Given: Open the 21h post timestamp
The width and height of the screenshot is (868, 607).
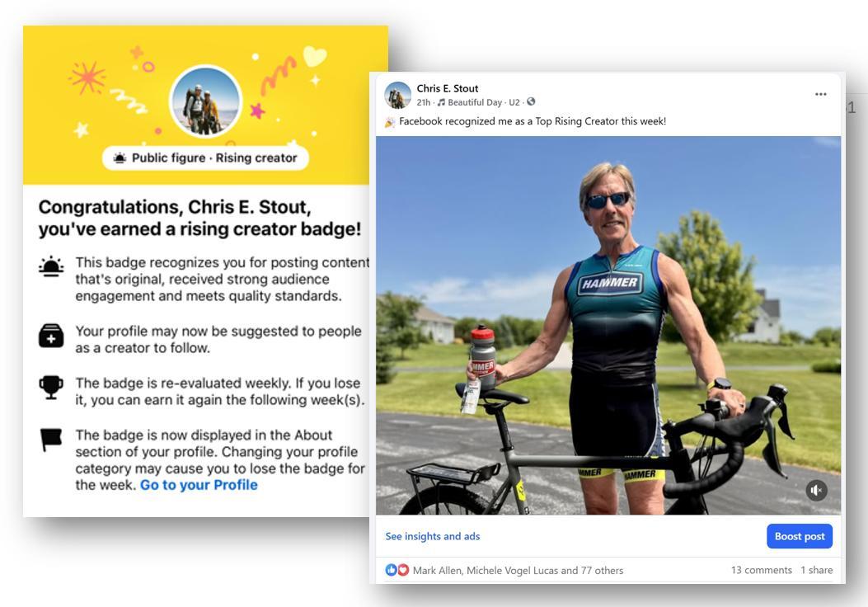Looking at the screenshot, I should (x=424, y=102).
